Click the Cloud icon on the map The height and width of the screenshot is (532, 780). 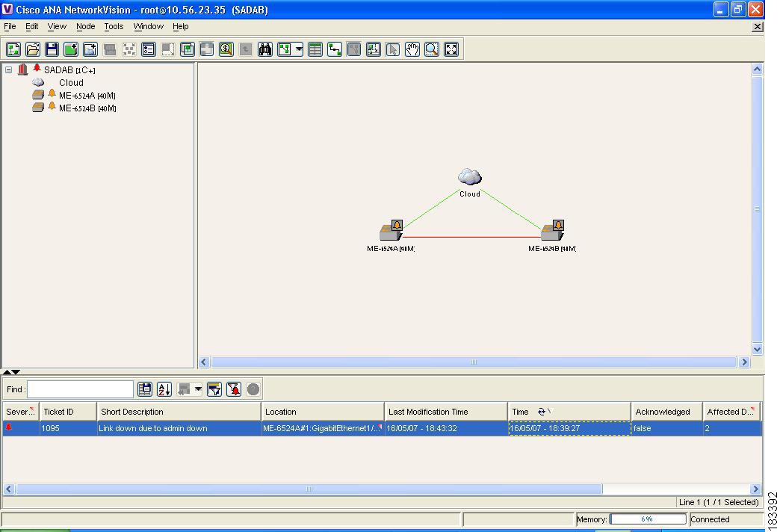coord(470,176)
